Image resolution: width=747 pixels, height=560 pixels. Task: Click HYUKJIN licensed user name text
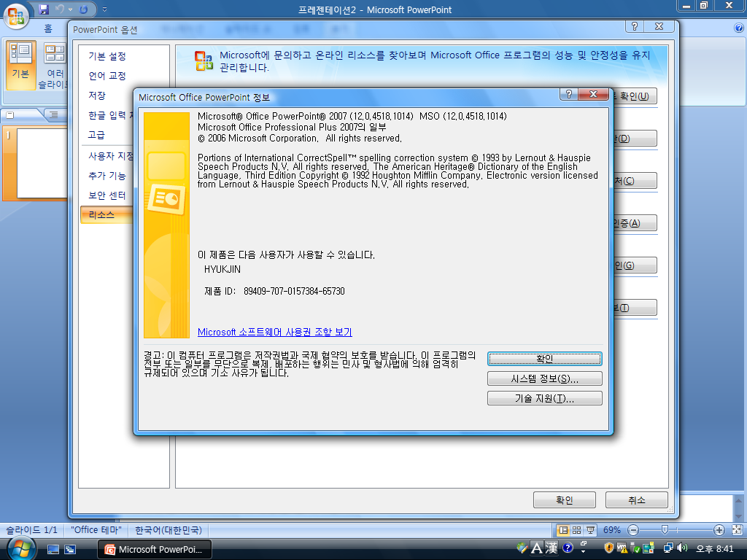(x=222, y=269)
